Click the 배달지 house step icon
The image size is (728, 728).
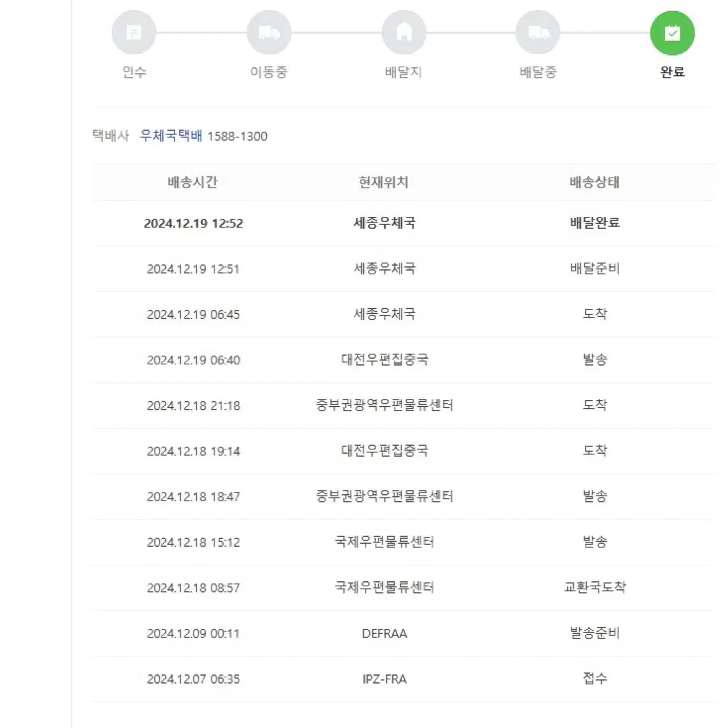coord(404,33)
